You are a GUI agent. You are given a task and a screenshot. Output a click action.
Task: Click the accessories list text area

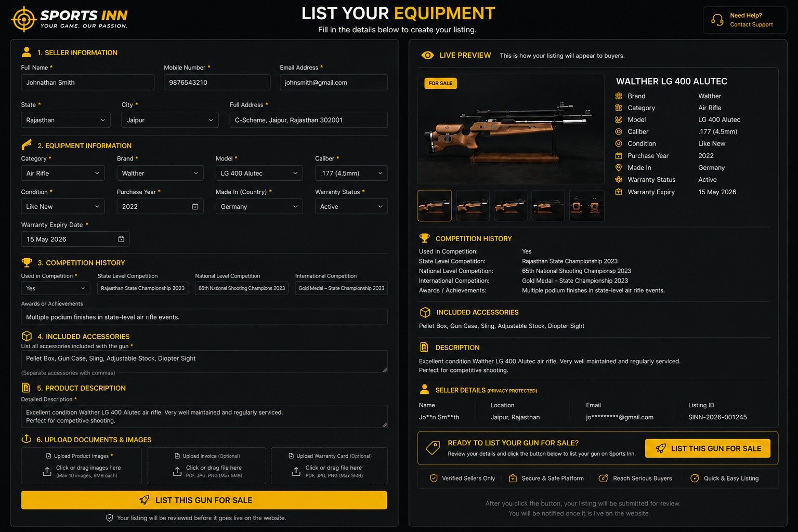(204, 362)
